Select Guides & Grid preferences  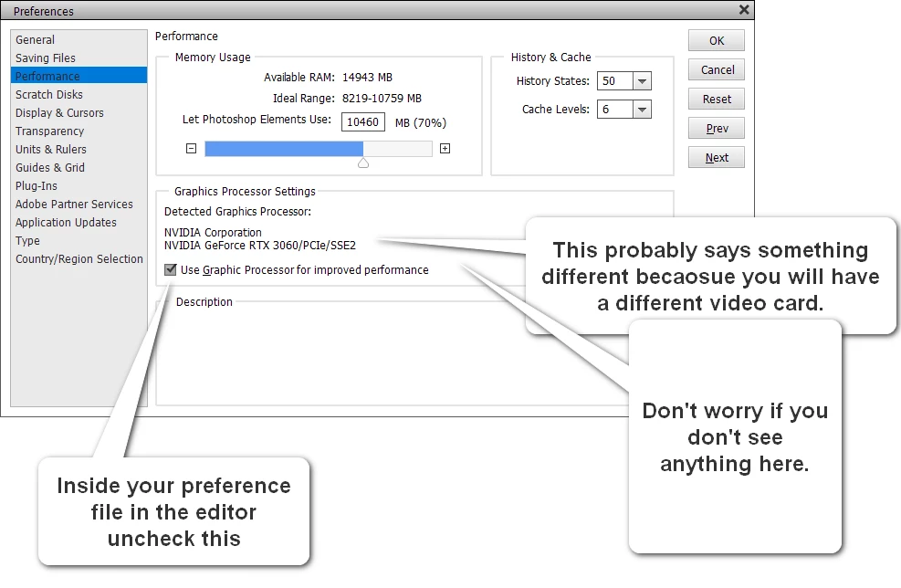79,167
